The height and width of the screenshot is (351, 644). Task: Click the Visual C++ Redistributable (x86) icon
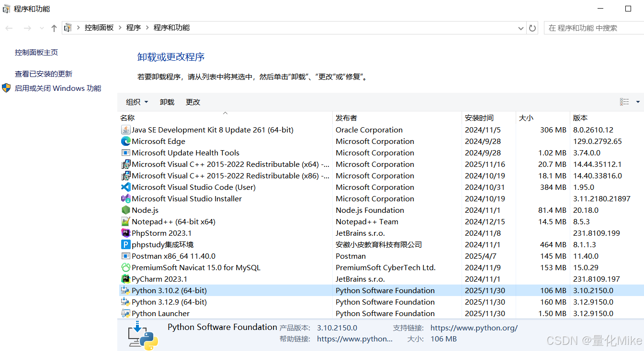(x=126, y=175)
